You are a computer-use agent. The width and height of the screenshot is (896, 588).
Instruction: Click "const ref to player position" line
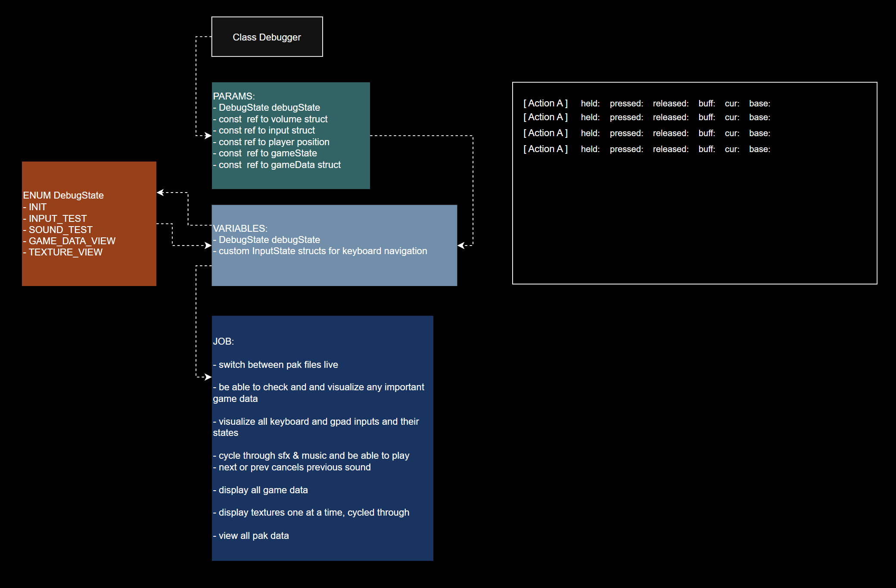pos(271,142)
